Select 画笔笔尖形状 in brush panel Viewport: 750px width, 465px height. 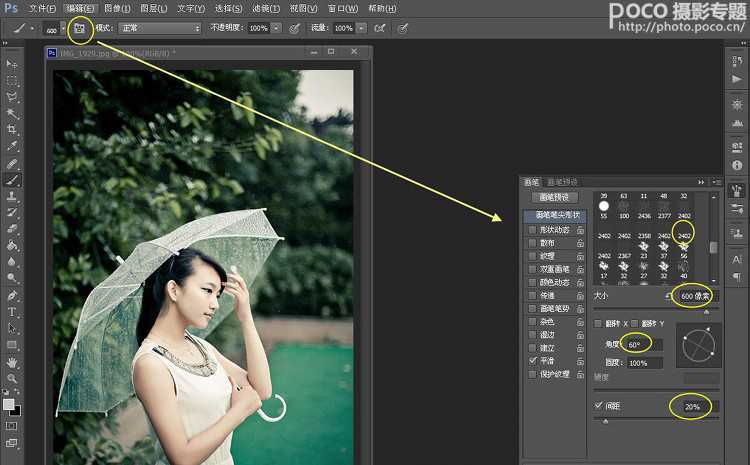(556, 216)
